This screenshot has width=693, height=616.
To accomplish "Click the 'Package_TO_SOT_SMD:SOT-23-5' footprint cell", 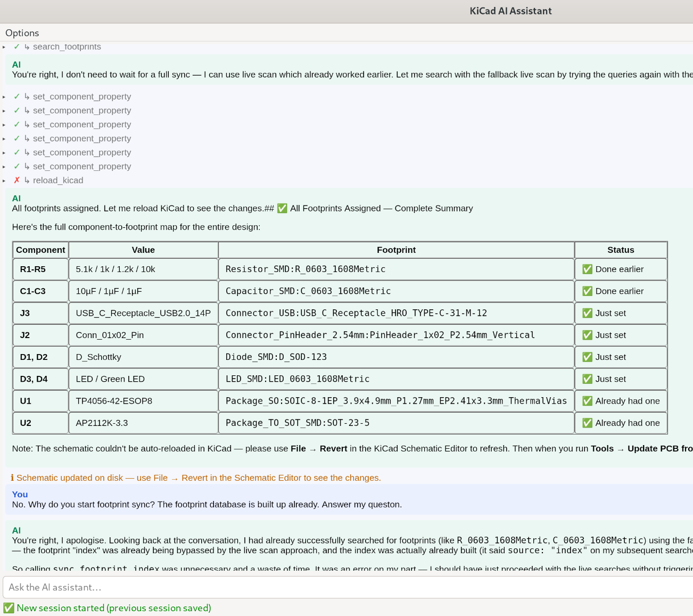I will click(x=396, y=423).
